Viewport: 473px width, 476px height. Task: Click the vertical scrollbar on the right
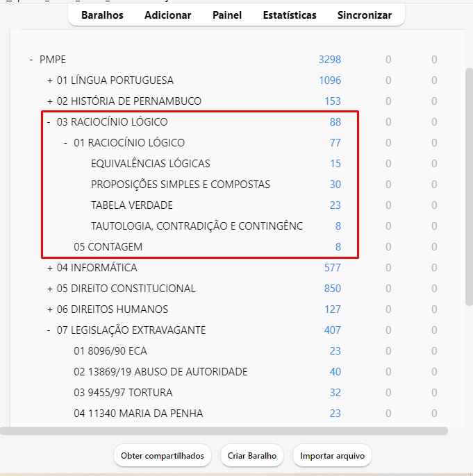pos(469,187)
